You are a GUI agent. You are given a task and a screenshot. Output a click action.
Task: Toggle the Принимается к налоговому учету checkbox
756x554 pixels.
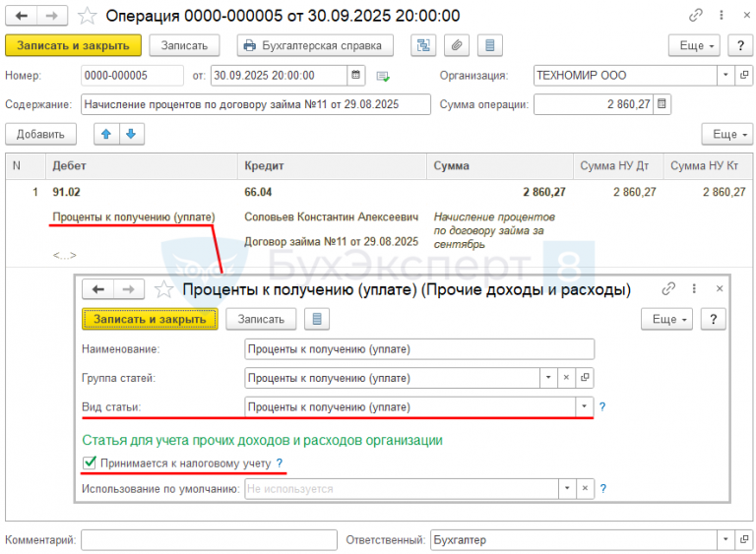pos(90,462)
